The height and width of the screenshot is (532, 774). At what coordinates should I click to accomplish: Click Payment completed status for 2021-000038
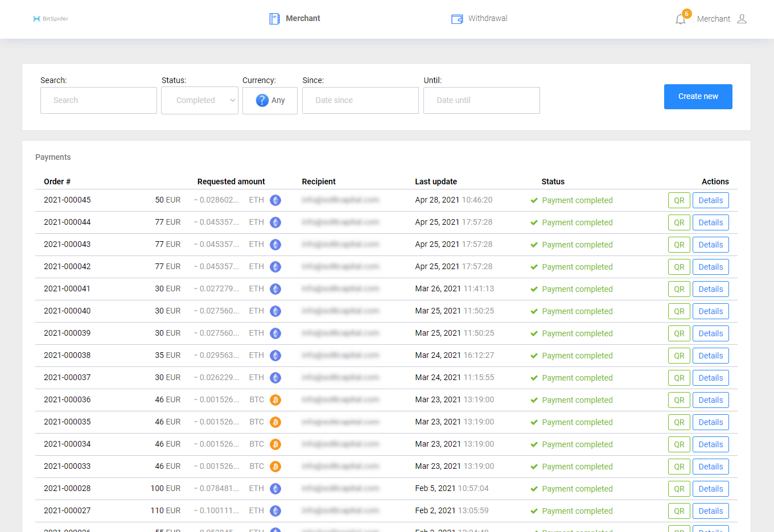click(577, 356)
